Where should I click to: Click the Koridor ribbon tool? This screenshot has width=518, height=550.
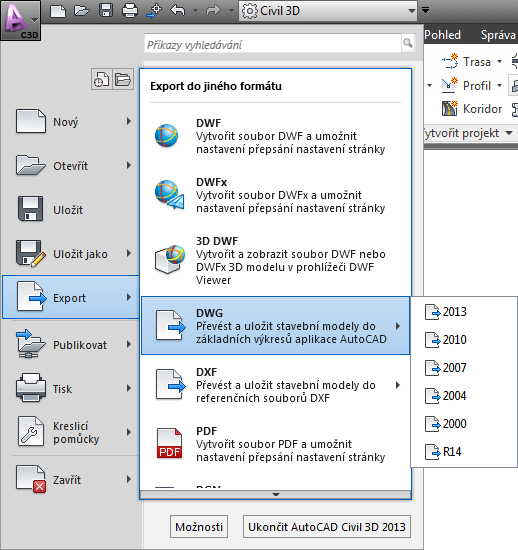pos(472,109)
